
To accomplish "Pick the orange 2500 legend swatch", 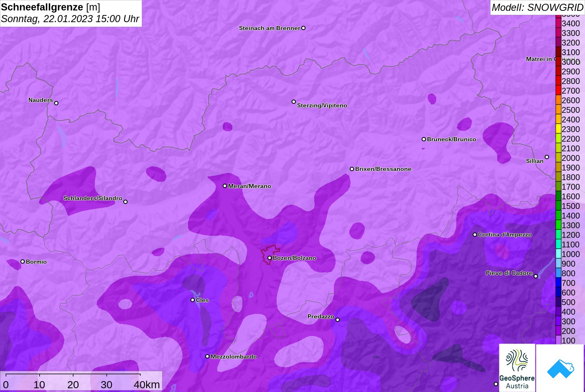I will coord(558,109).
